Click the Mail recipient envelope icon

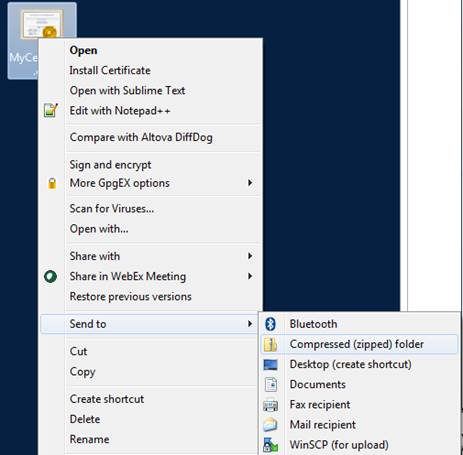[270, 425]
